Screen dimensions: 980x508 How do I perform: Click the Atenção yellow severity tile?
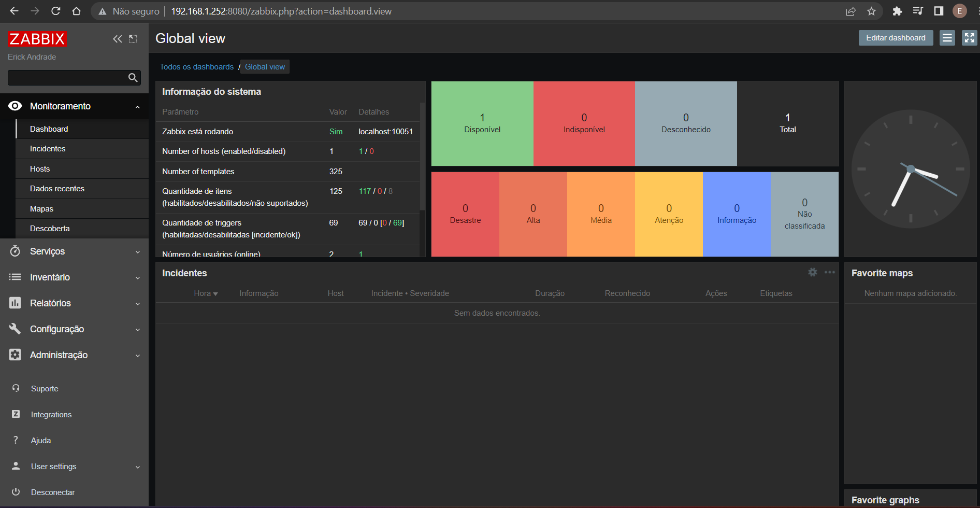(x=669, y=214)
